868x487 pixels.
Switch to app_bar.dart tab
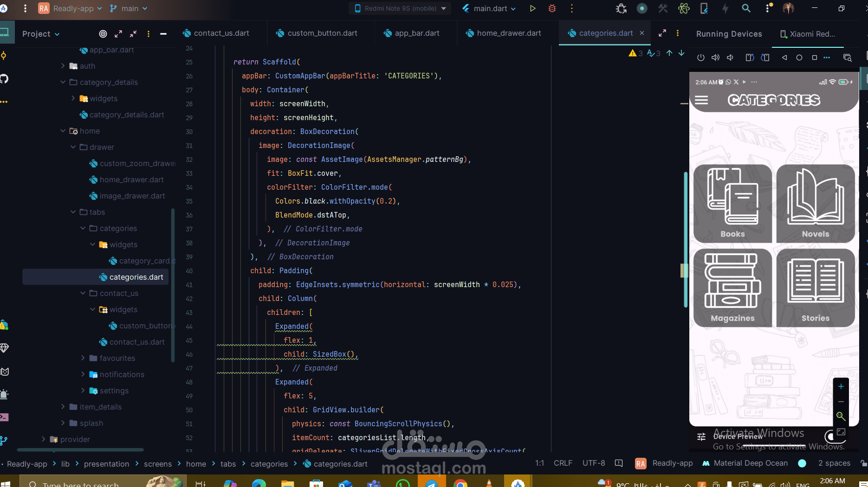click(411, 33)
